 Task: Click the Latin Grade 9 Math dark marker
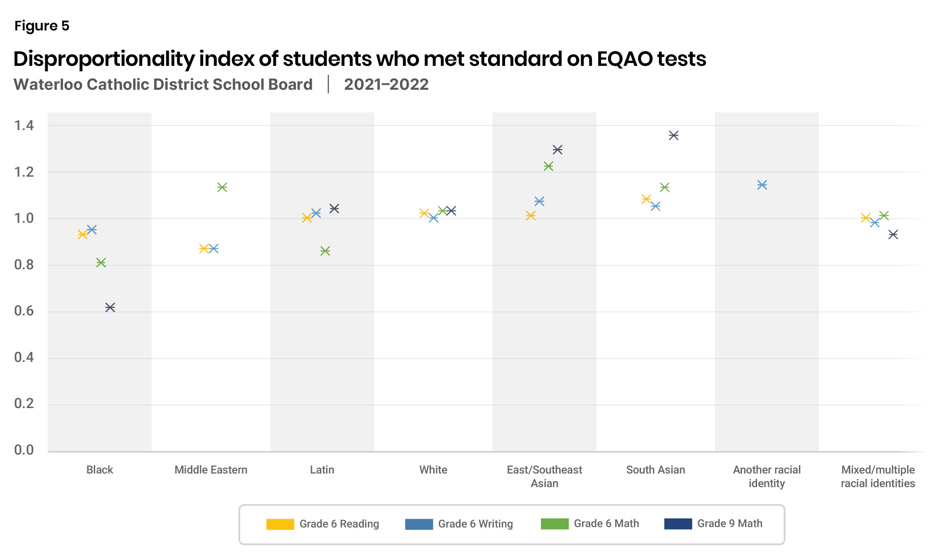pyautogui.click(x=334, y=209)
